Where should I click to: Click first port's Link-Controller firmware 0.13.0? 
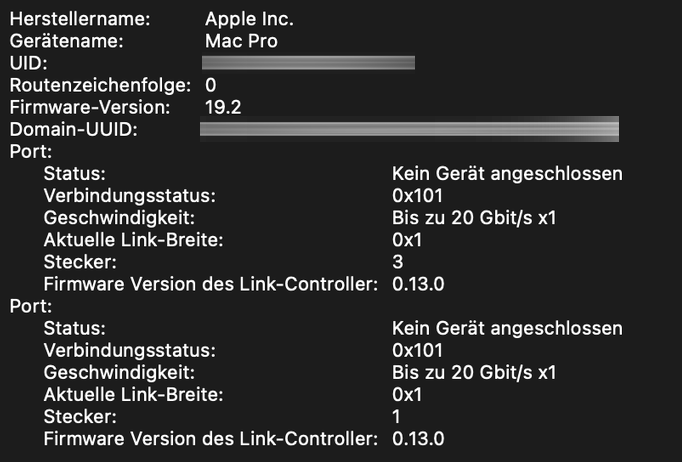point(418,284)
